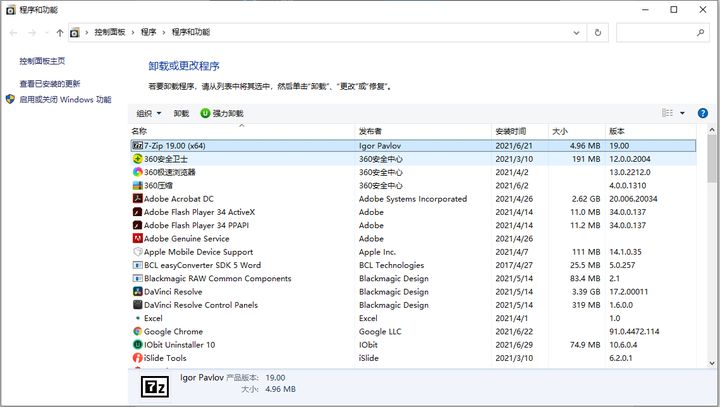Image resolution: width=720 pixels, height=407 pixels.
Task: Click the control panel icon in address bar
Action: 74,33
